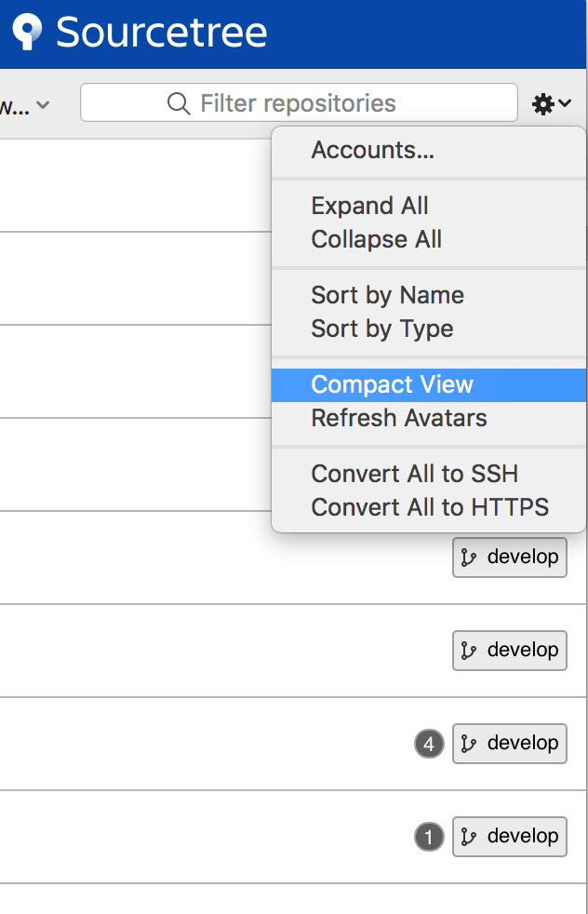The height and width of the screenshot is (914, 588).
Task: Select Accounts... from the menu
Action: (372, 150)
